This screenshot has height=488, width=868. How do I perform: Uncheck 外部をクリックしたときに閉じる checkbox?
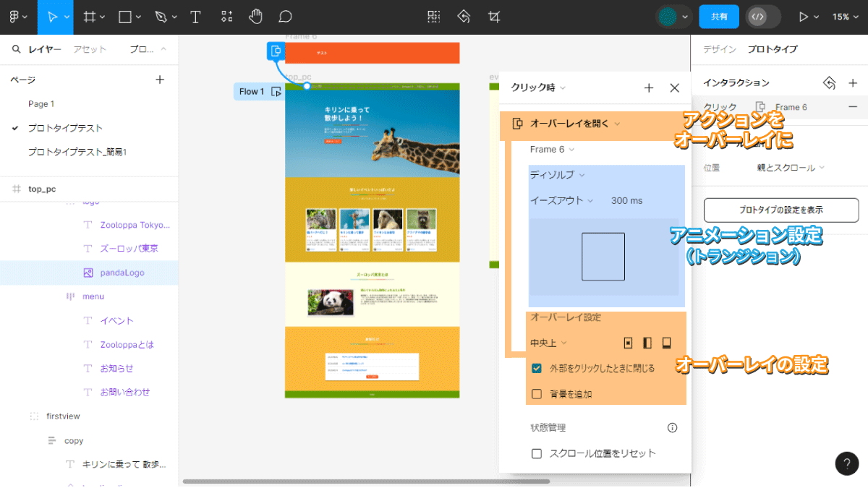coord(537,368)
